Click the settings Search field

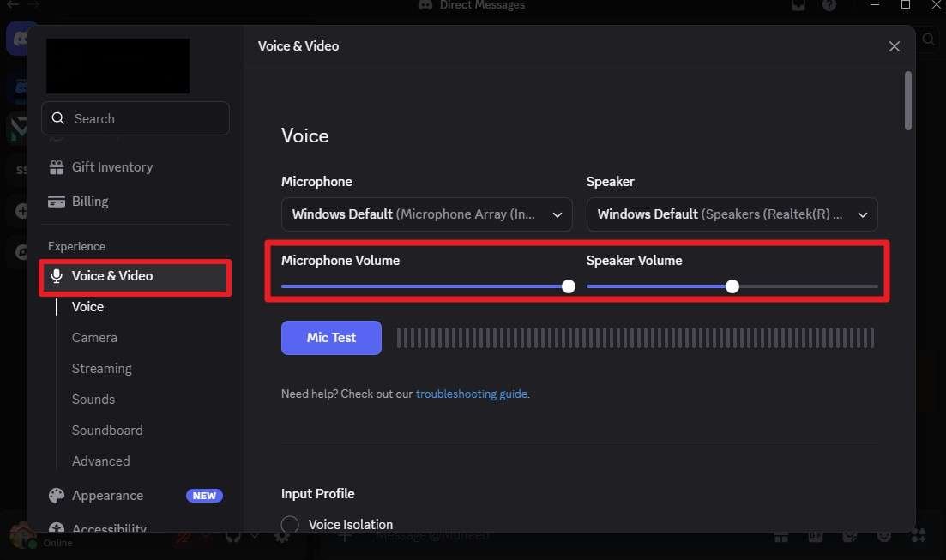coord(136,118)
